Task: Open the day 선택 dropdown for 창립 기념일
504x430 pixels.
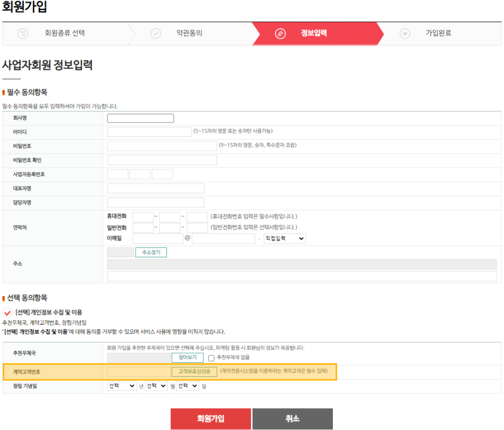Action: click(187, 387)
